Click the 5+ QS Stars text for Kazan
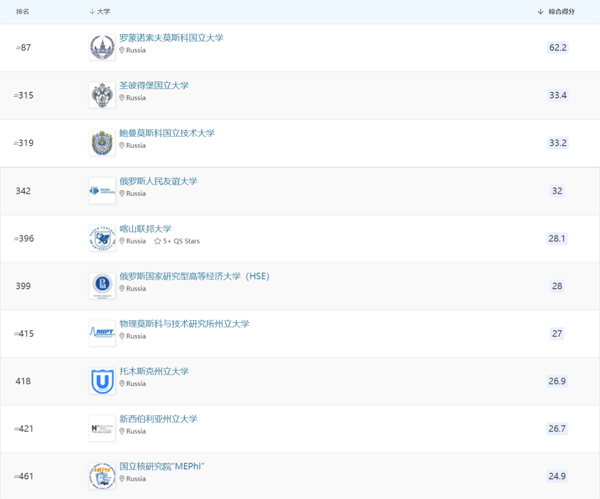The height and width of the screenshot is (499, 600). pos(181,241)
